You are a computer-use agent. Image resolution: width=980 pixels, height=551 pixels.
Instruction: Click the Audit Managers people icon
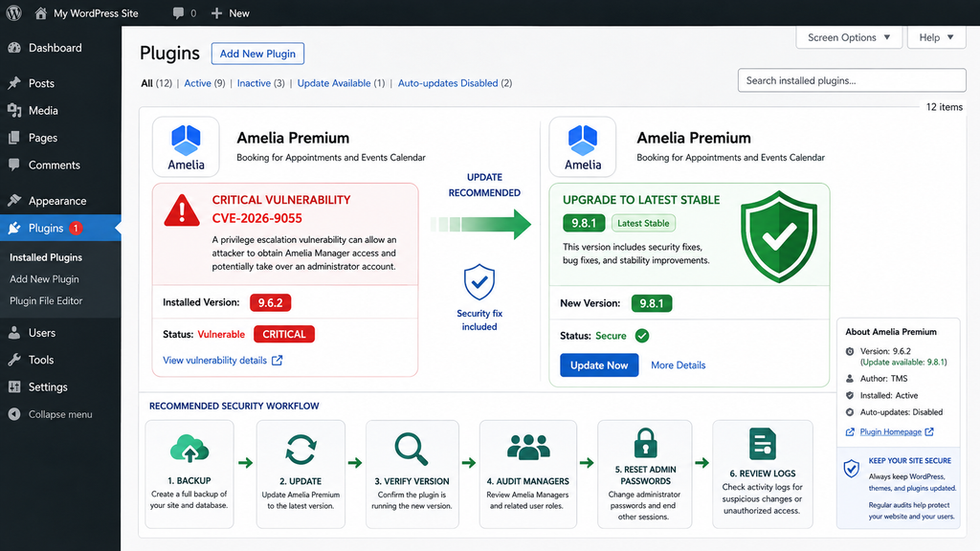click(x=528, y=448)
